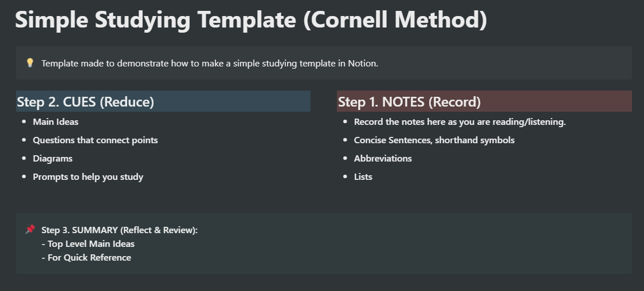The image size is (644, 291).
Task: Click the "Record the notes here" bullet text
Action: [x=460, y=121]
